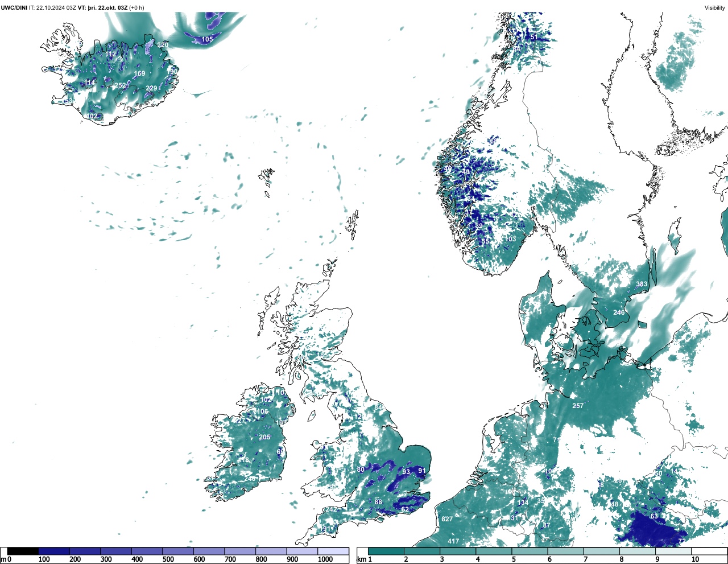
Task: Click the '5' tick on kilometre scale
Action: point(513,559)
